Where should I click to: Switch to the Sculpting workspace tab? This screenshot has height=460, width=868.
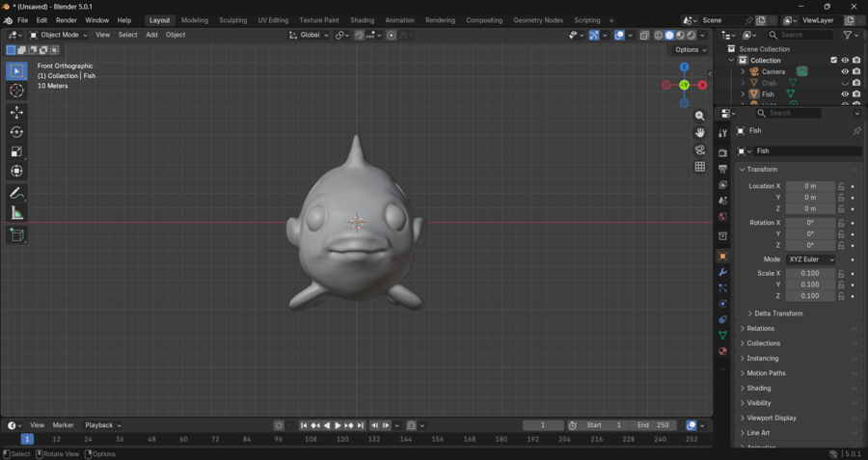click(232, 20)
